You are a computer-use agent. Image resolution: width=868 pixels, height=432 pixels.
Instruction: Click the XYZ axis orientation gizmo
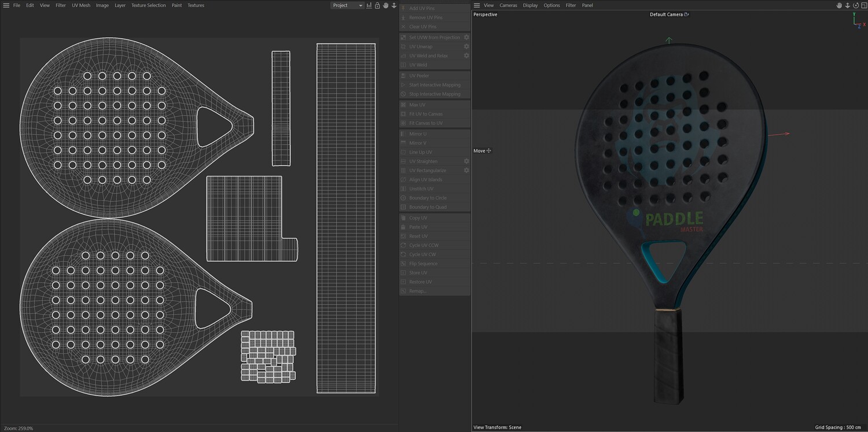[859, 20]
